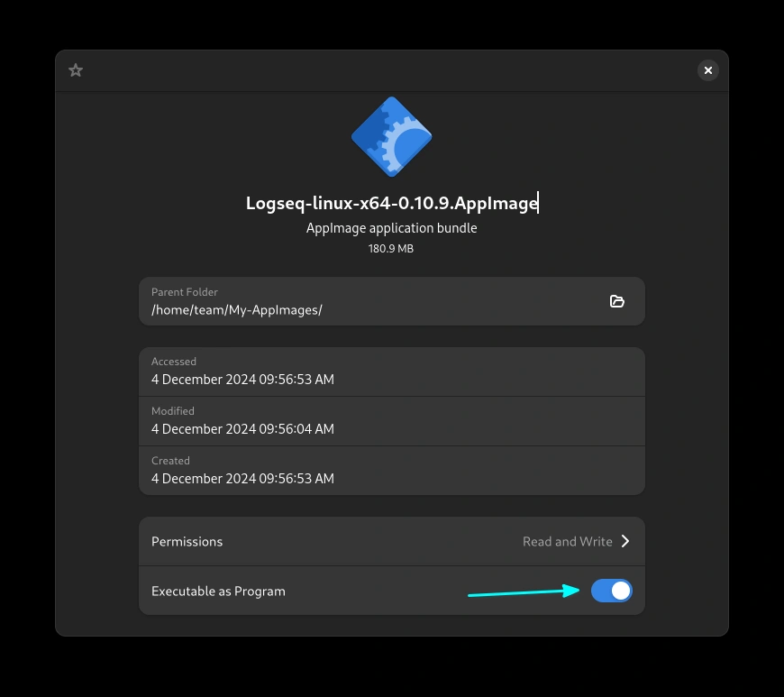Open the Permissions row label
The width and height of the screenshot is (784, 697).
[x=187, y=542]
